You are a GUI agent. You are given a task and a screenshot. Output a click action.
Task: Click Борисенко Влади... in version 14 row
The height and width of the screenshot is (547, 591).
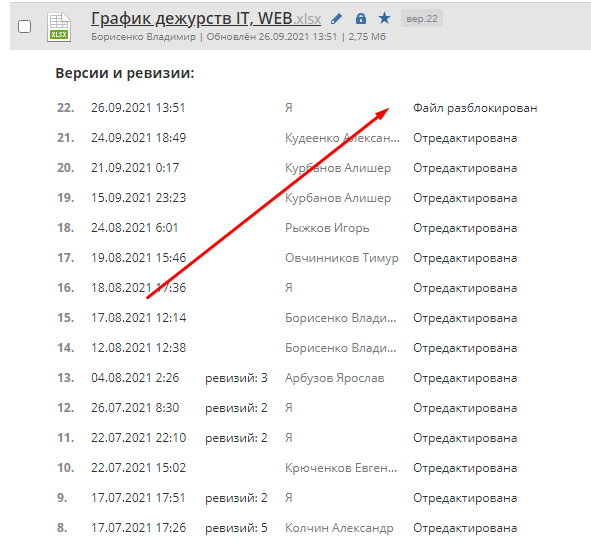340,348
